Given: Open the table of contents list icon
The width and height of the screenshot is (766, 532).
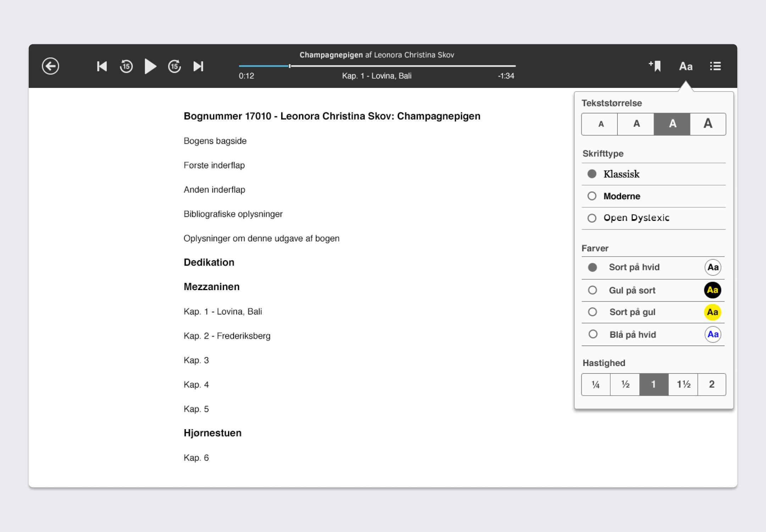Looking at the screenshot, I should [715, 66].
